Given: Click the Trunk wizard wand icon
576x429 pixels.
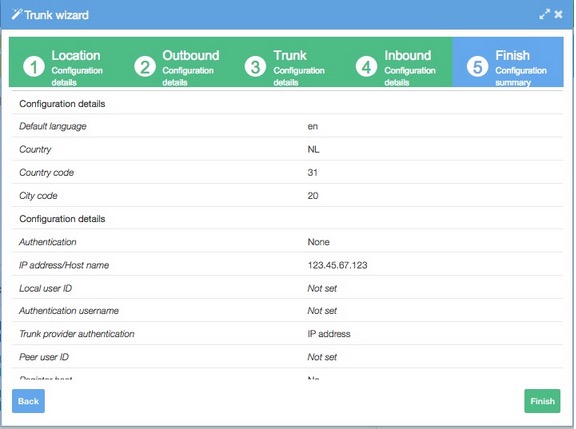Looking at the screenshot, I should click(x=17, y=15).
